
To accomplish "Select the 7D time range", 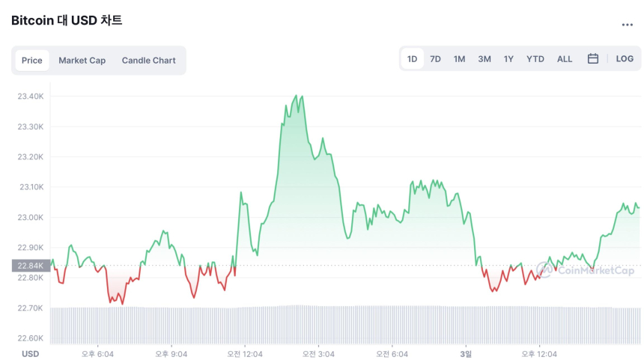I will (x=435, y=59).
